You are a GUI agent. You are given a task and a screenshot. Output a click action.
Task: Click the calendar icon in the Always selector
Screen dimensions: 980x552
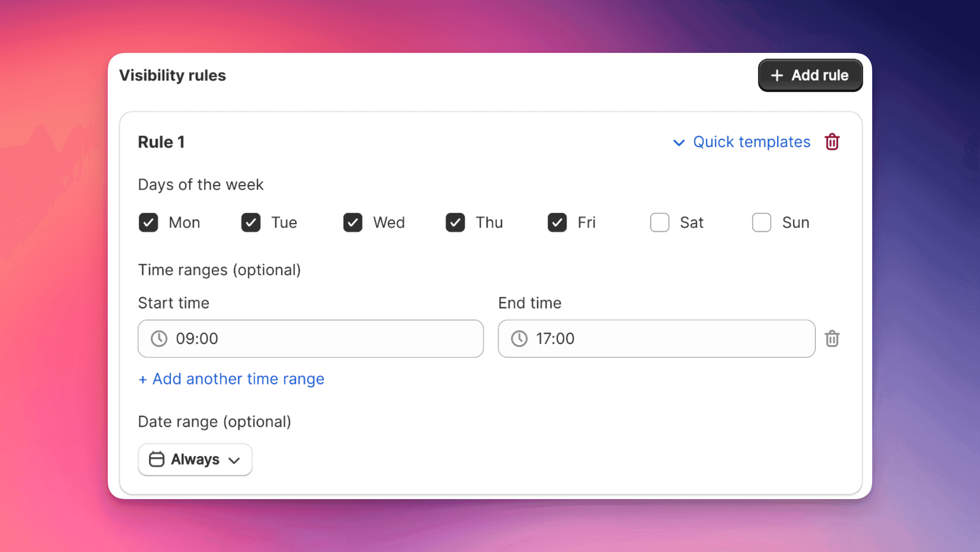157,459
